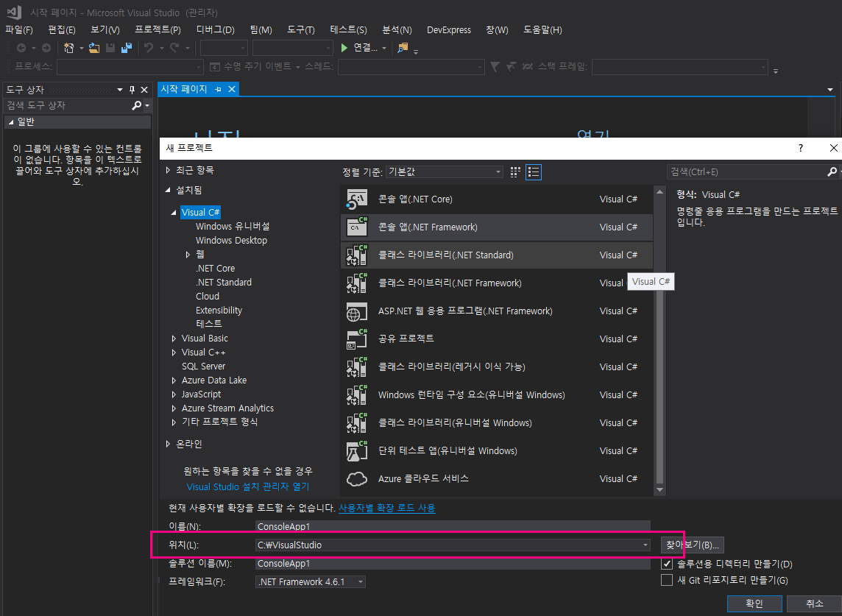Click the New Project toolbar icon
The image size is (842, 616).
coord(68,49)
